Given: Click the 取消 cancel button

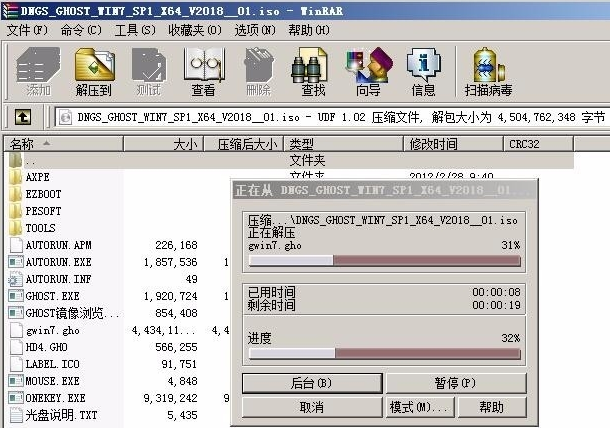Looking at the screenshot, I should (x=312, y=407).
